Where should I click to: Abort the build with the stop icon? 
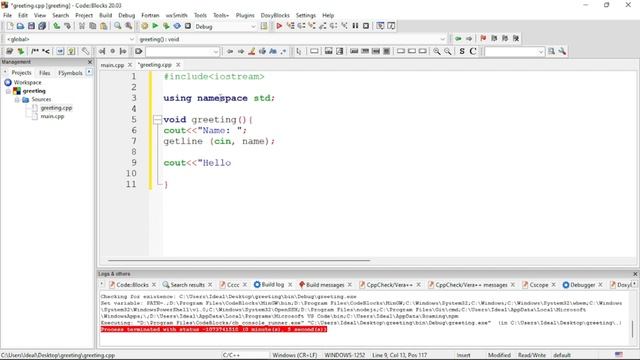(x=188, y=26)
